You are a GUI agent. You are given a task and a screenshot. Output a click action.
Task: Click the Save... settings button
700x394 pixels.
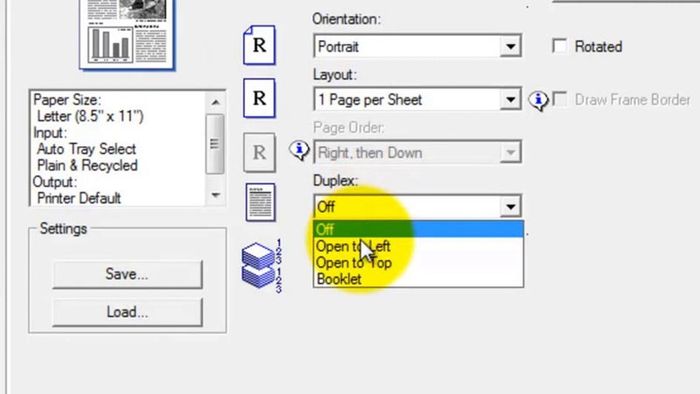pyautogui.click(x=127, y=274)
